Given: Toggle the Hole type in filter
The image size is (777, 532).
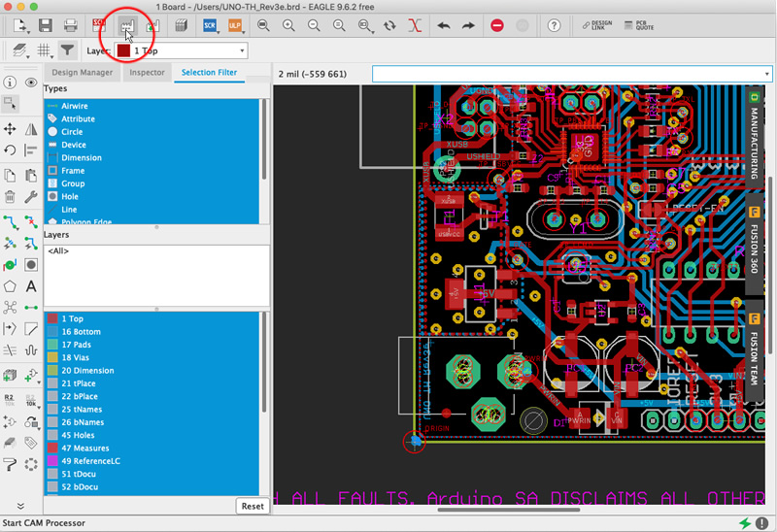Looking at the screenshot, I should [x=152, y=196].
